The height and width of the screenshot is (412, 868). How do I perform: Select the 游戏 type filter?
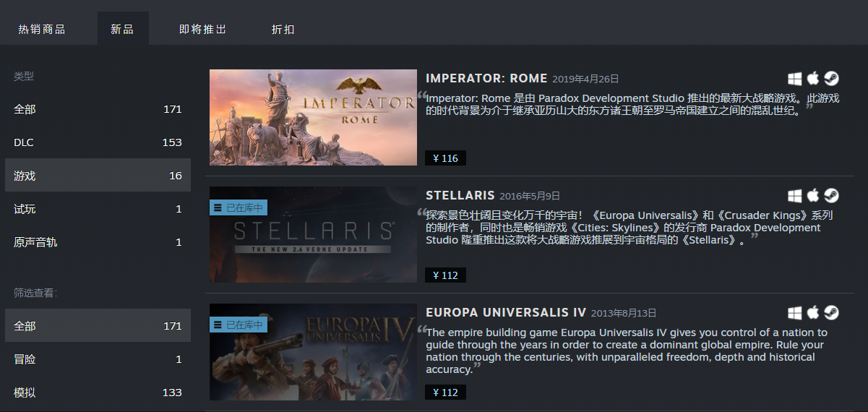point(98,176)
